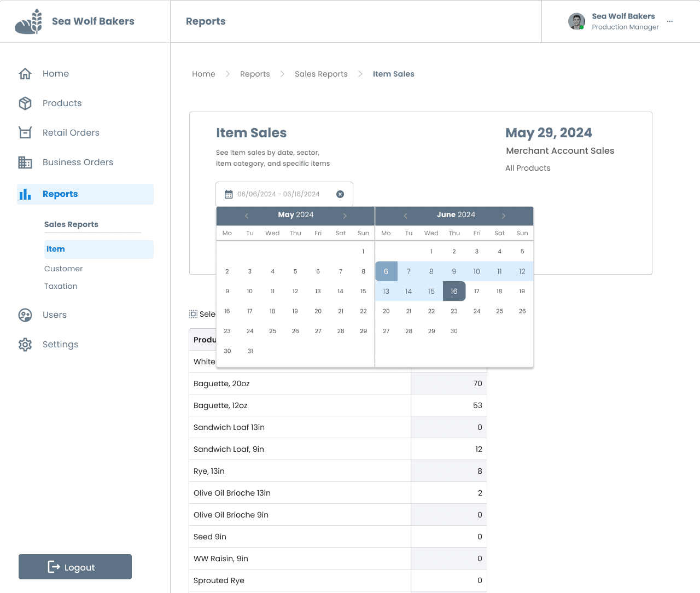The height and width of the screenshot is (593, 700).
Task: Open the three-dot account menu
Action: click(670, 21)
